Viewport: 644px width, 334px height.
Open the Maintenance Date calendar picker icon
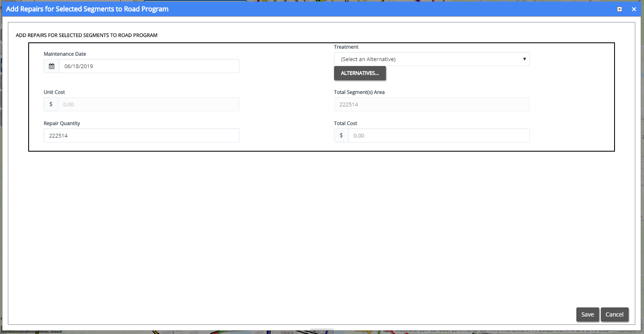point(51,66)
